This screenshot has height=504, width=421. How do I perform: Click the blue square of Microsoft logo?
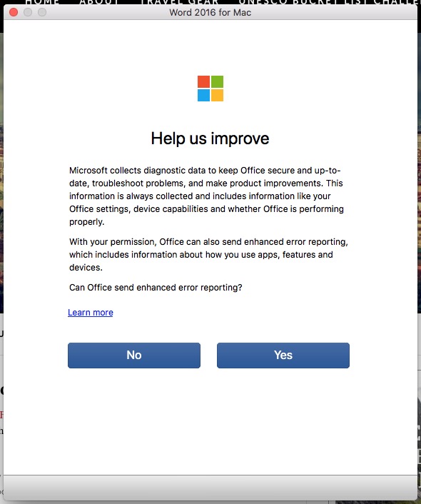coord(204,95)
